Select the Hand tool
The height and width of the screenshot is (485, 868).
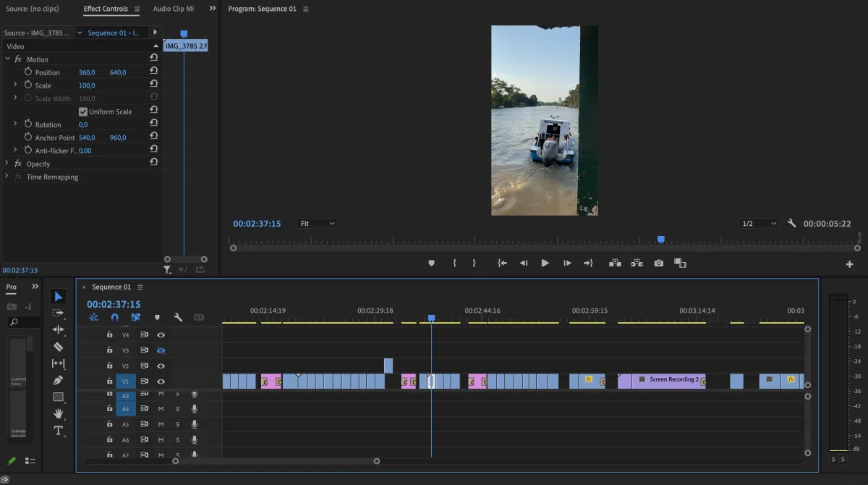[59, 413]
